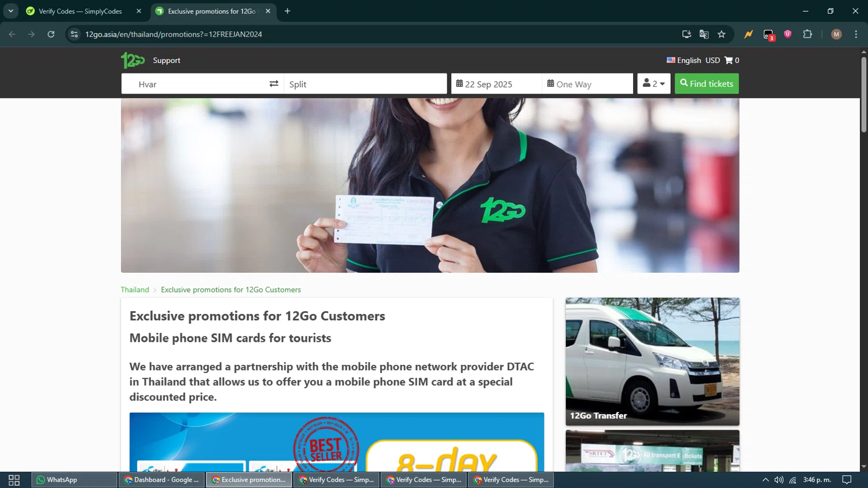Image resolution: width=868 pixels, height=488 pixels.
Task: Open One Way return date field
Action: pos(587,83)
